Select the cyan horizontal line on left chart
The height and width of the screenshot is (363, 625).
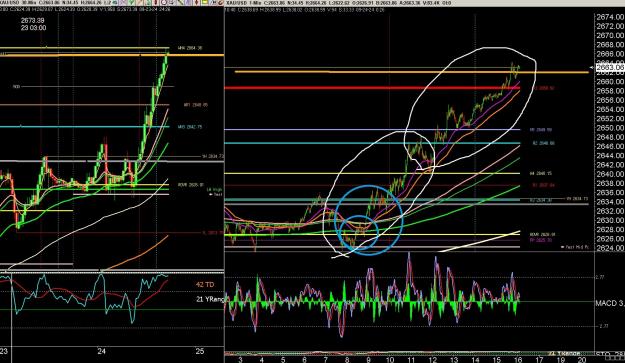[85, 127]
